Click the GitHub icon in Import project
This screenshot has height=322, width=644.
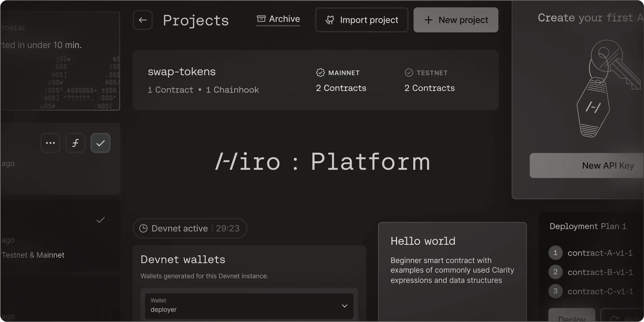point(330,20)
